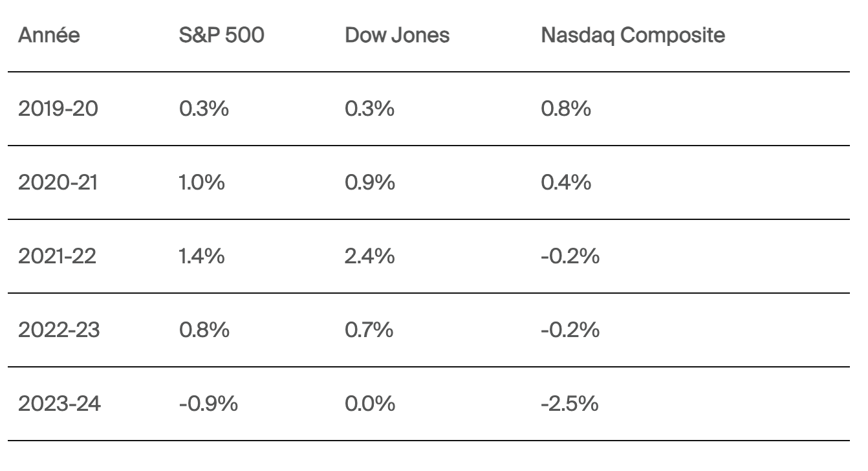Screen dimensions: 868x471
Task: Click Nasdaq Composite 0.8% cell
Action: point(566,109)
